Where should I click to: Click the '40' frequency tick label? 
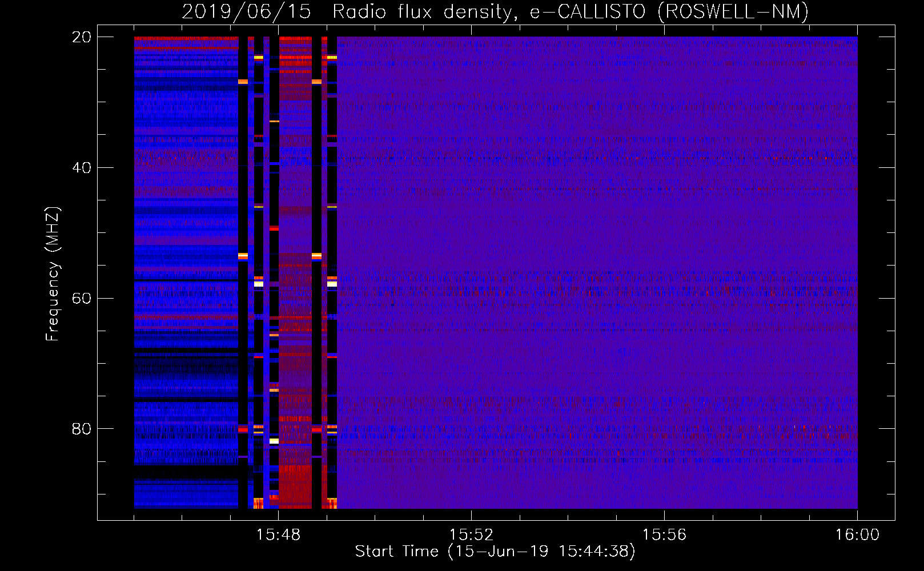[x=82, y=168]
